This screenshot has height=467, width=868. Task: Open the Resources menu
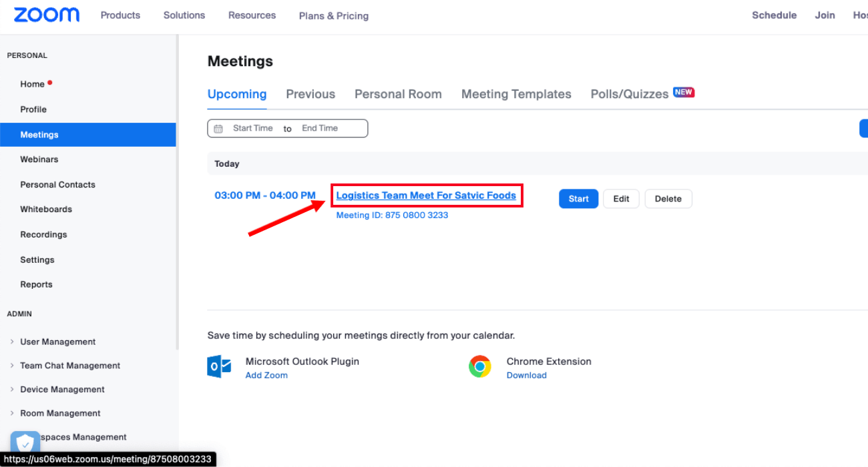252,15
